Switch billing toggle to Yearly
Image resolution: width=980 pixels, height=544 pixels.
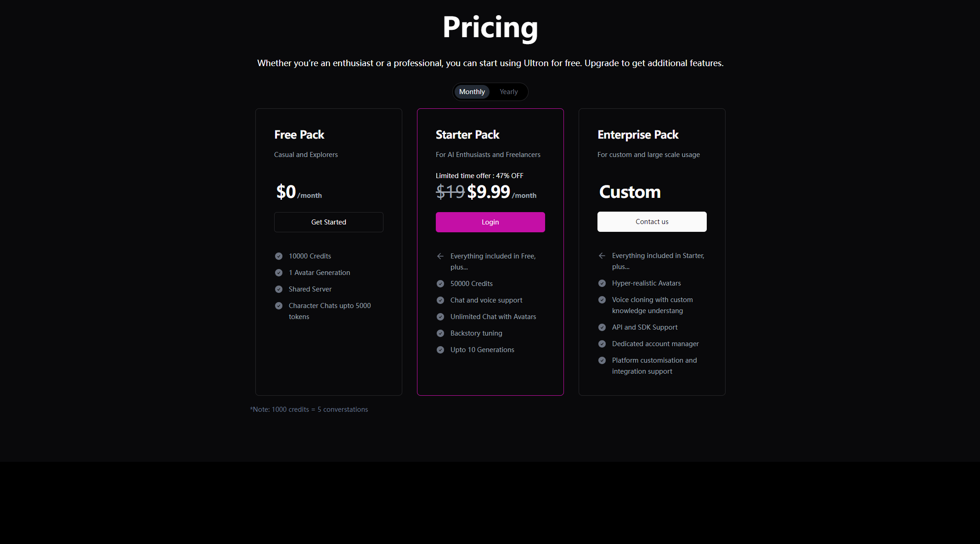508,92
